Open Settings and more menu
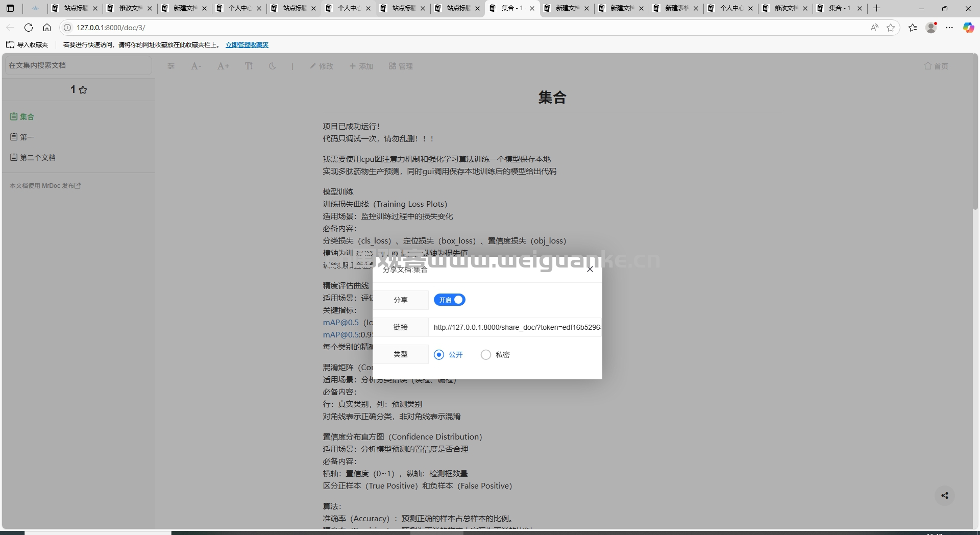The height and width of the screenshot is (535, 980). click(949, 28)
